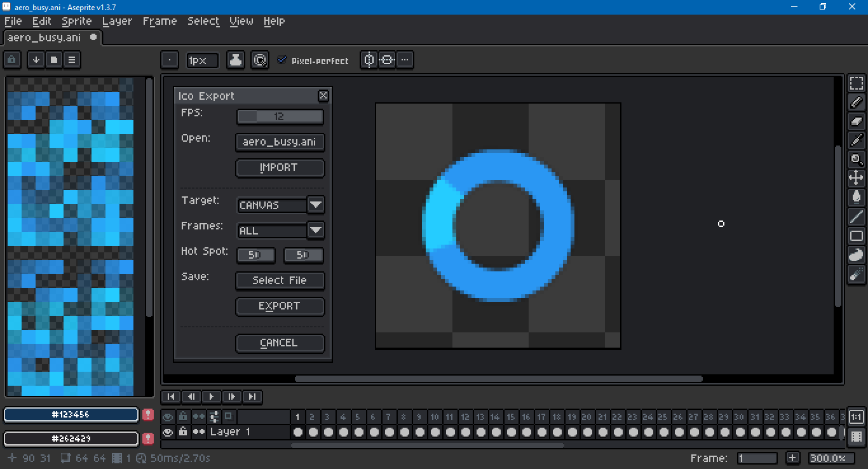Toggle Layer 1 visibility eye
This screenshot has width=868, height=469.
168,432
